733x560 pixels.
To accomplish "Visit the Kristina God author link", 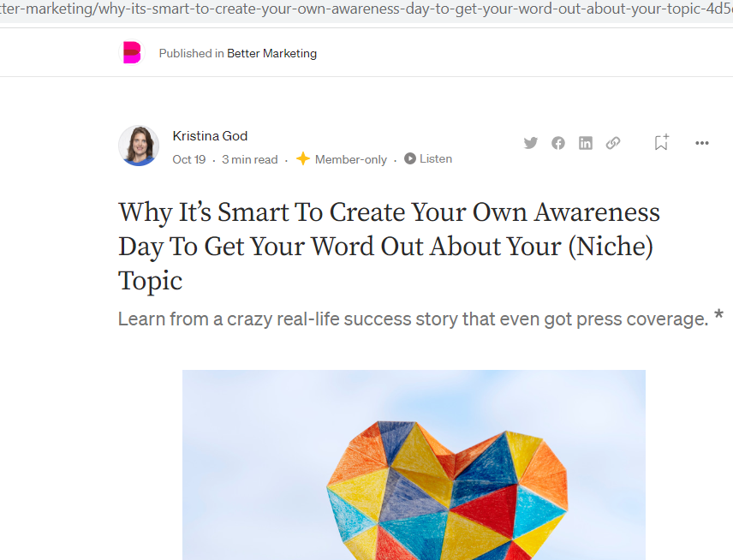I will point(210,136).
